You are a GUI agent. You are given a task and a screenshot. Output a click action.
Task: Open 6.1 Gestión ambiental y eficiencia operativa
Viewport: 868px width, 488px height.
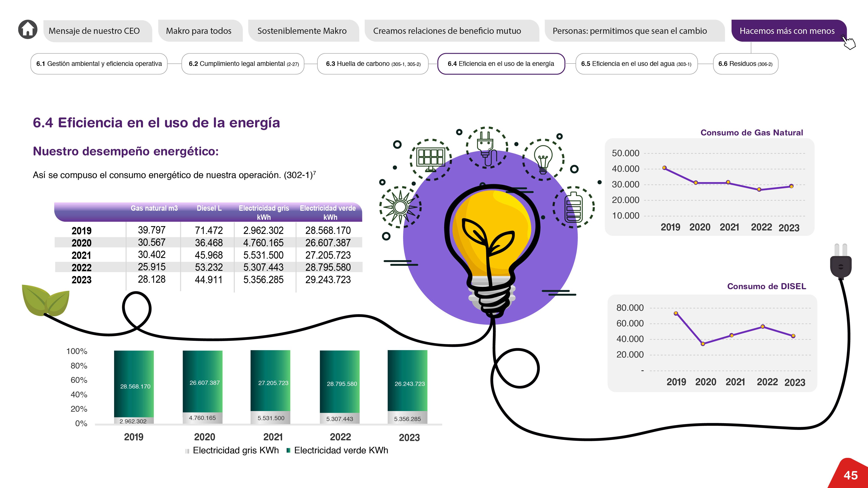99,64
